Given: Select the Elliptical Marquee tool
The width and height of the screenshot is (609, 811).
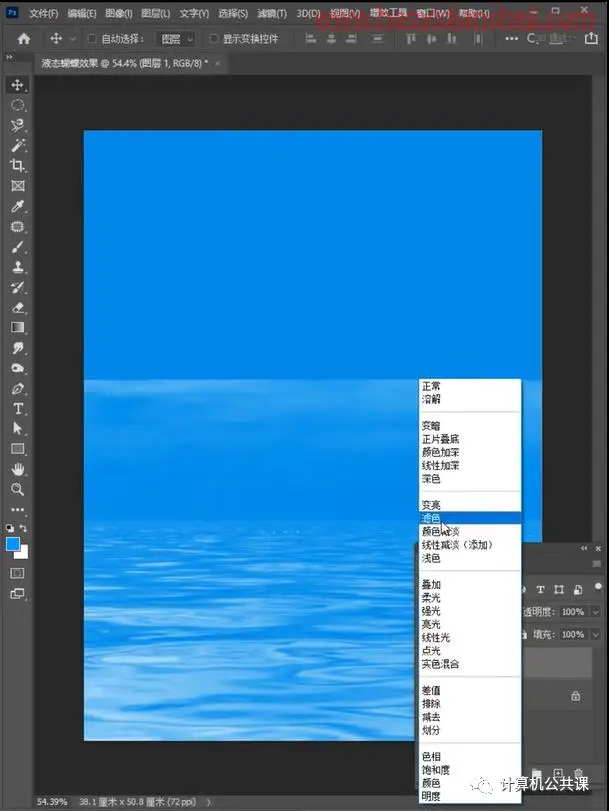Looking at the screenshot, I should 18,105.
